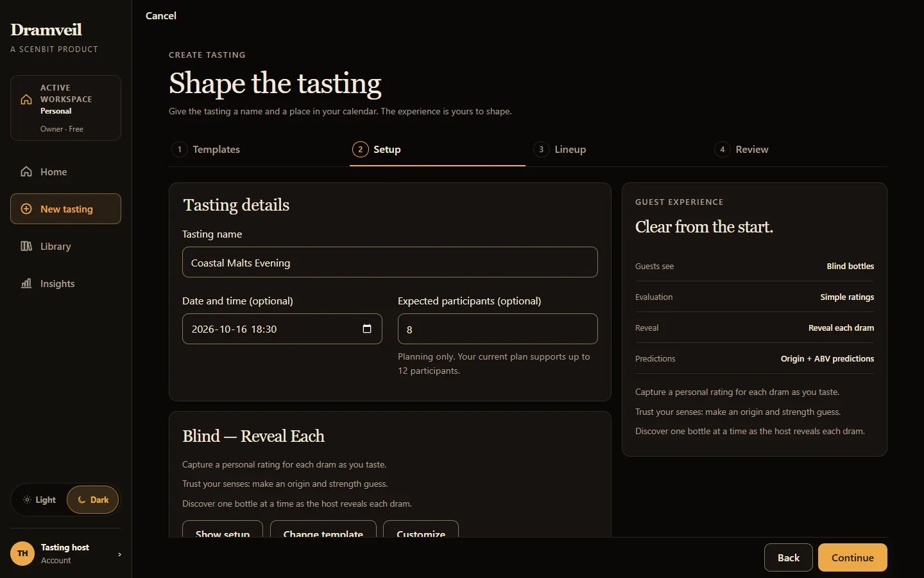Image resolution: width=924 pixels, height=578 pixels.
Task: Click the Insights bar chart icon
Action: tap(26, 283)
